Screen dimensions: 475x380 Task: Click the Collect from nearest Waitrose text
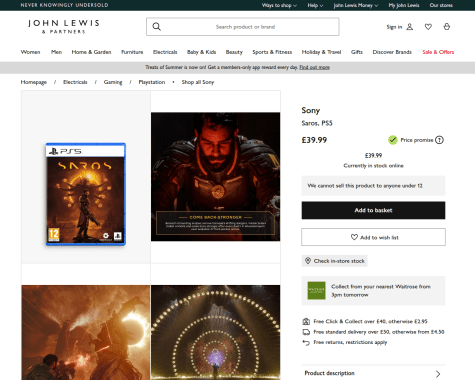[x=381, y=291]
